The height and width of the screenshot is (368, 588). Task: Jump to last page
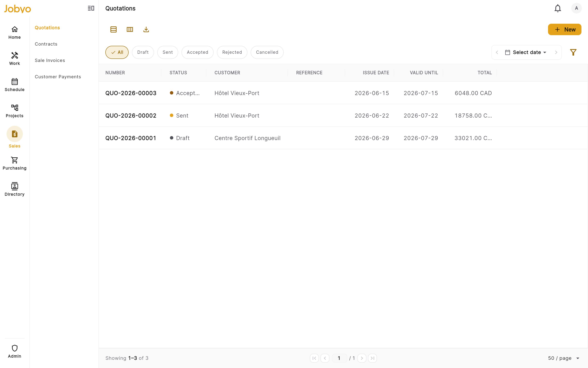372,358
